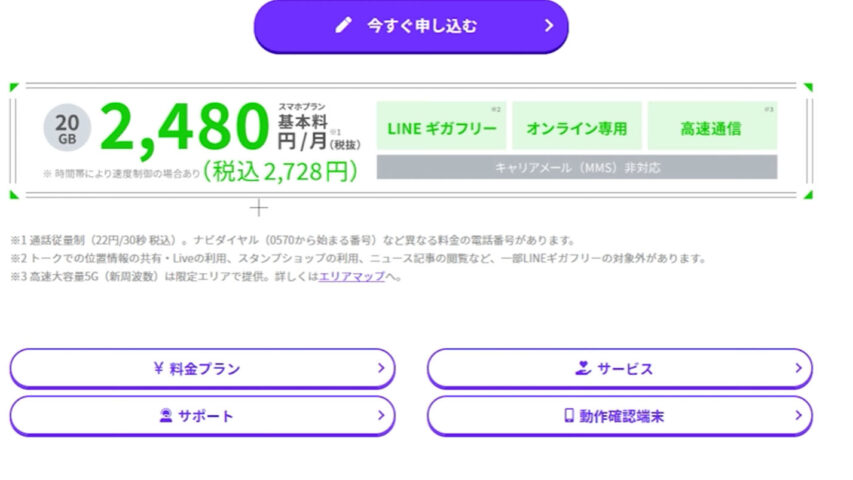Click the chevron at right of サポート
Viewport: 853px width, 480px height.
[x=380, y=416]
